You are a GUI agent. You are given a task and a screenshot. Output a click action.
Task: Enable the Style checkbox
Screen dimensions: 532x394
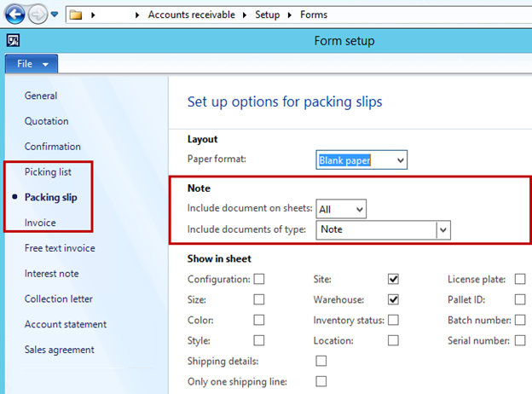(x=259, y=340)
